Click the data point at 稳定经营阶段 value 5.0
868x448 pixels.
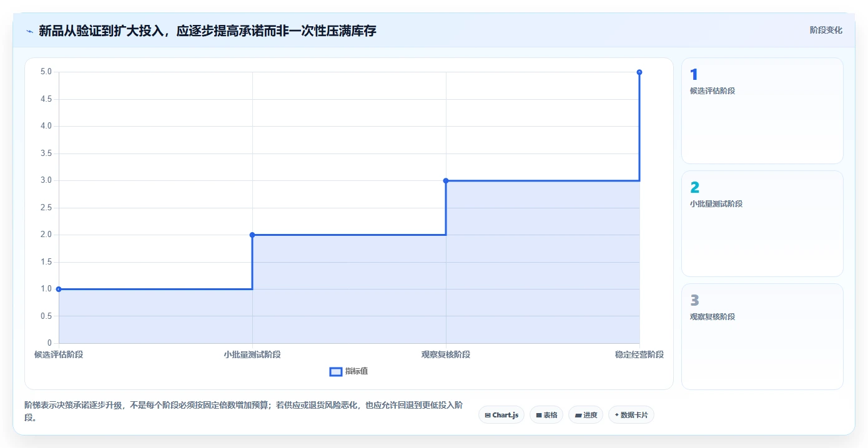coord(639,72)
